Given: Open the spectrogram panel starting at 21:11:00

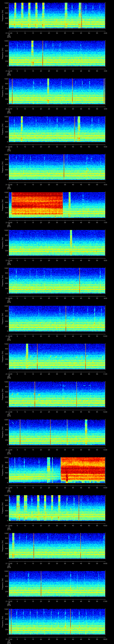Looking at the screenshot, I should tap(57, 395).
